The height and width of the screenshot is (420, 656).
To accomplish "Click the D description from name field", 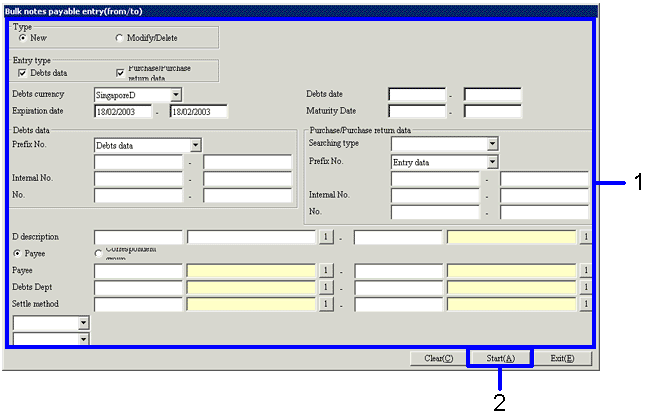I will pyautogui.click(x=251, y=237).
